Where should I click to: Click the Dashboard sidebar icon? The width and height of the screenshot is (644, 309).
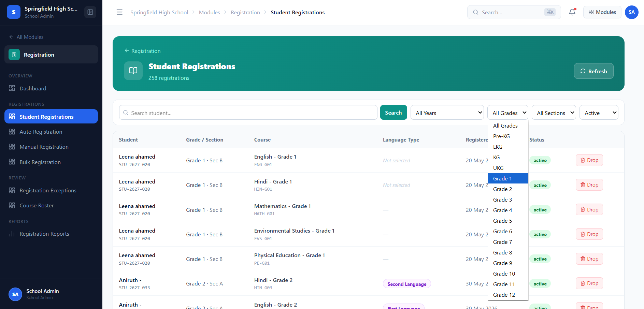pyautogui.click(x=12, y=88)
